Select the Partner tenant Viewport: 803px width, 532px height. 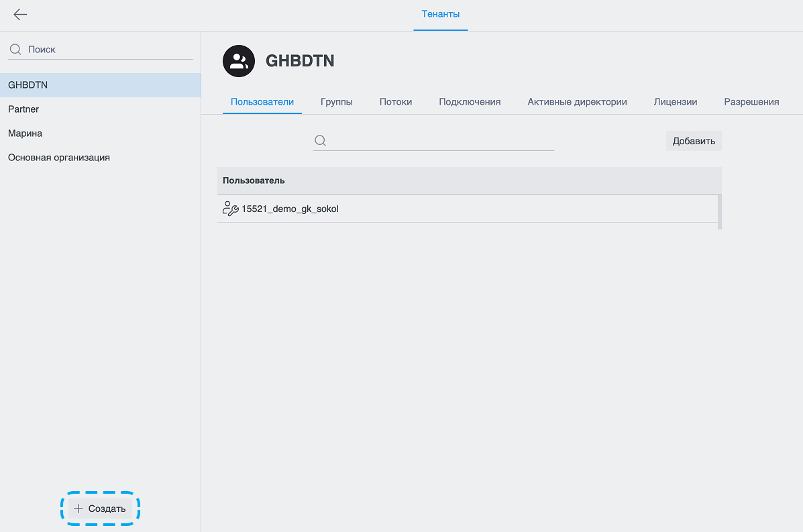101,109
